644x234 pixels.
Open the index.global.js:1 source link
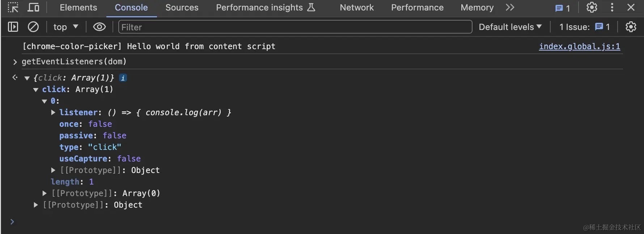pos(579,46)
